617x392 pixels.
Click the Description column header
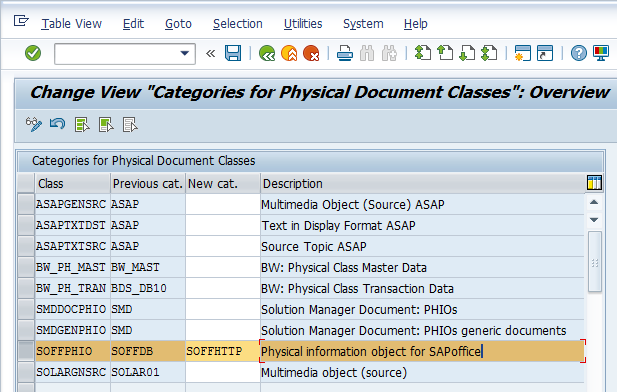click(423, 183)
